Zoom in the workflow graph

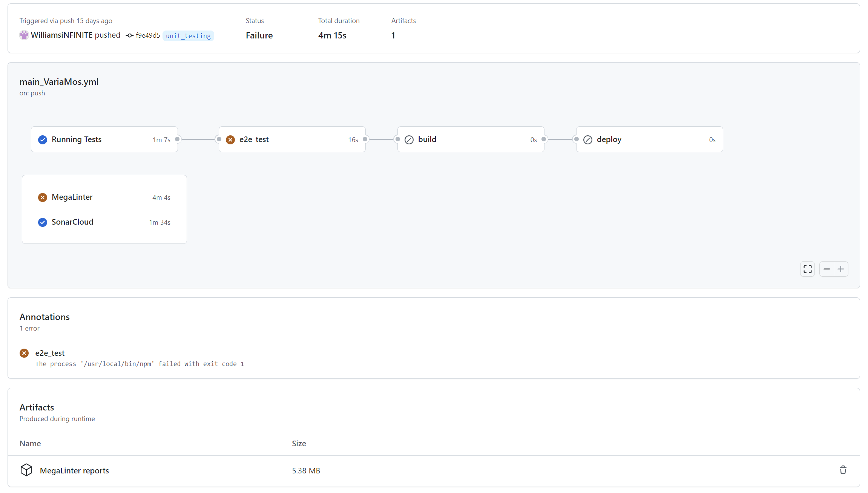click(841, 269)
